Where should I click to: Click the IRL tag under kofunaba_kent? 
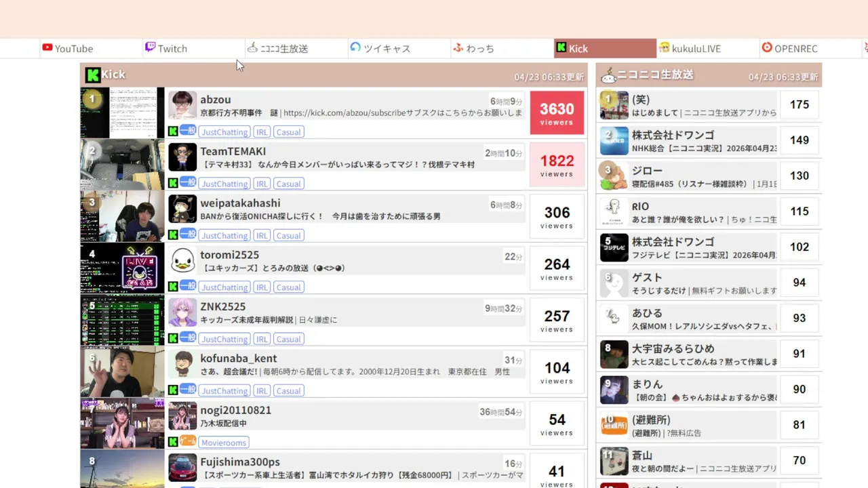262,391
